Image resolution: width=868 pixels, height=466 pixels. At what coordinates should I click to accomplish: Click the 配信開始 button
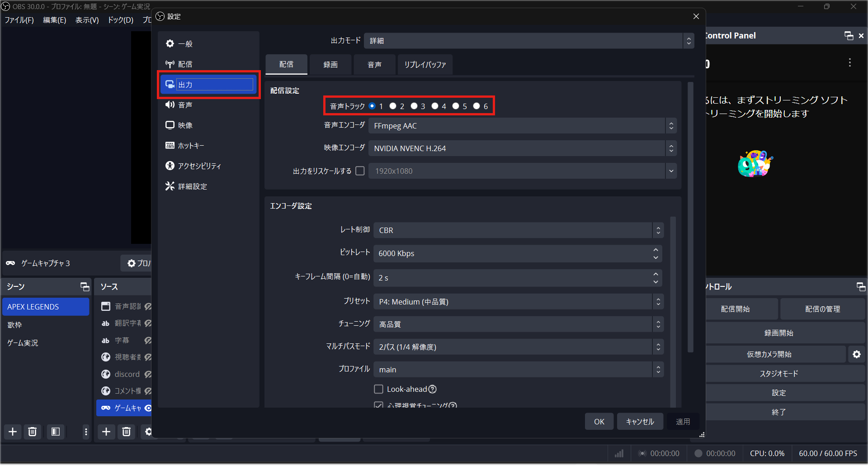tap(735, 309)
